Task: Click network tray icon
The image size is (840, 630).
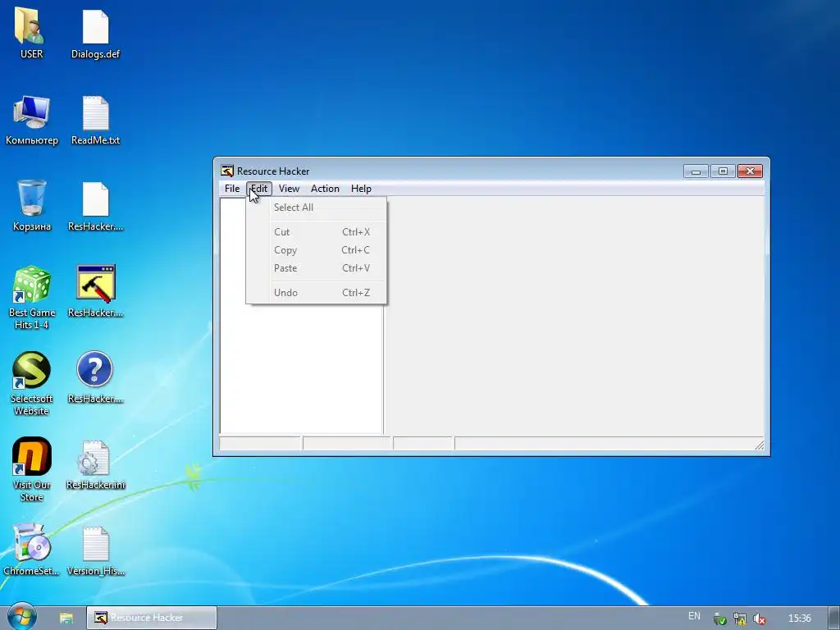Action: click(740, 619)
